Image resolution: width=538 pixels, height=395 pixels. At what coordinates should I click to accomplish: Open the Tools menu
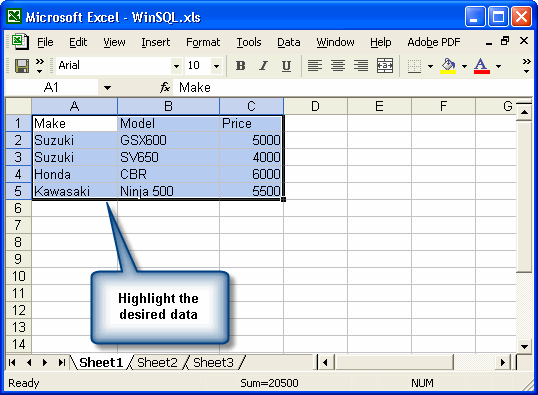click(249, 42)
